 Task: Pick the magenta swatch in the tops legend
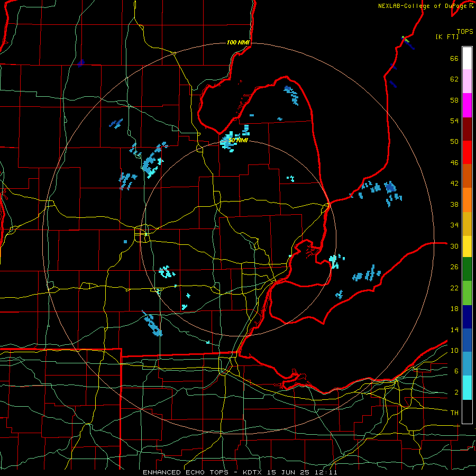coord(467,105)
